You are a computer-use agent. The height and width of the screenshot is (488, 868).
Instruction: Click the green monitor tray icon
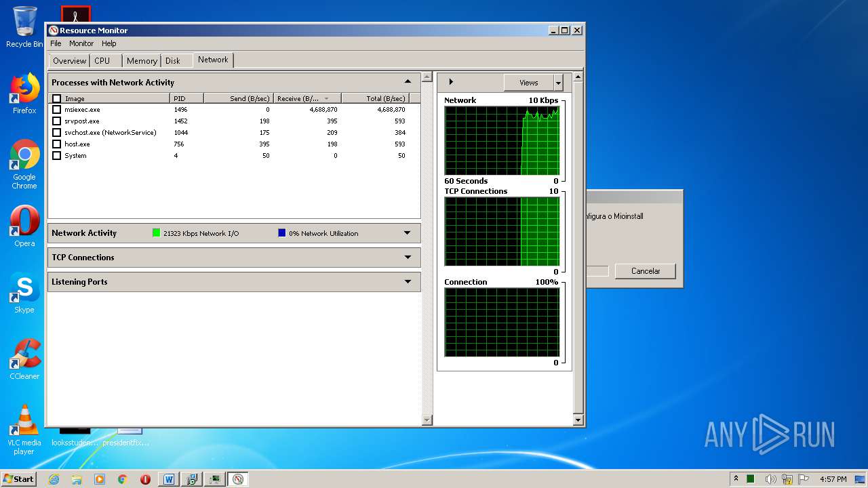point(751,479)
